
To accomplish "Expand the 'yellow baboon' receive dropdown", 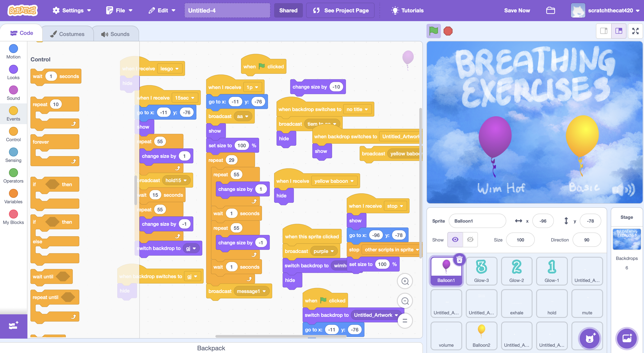I will click(x=352, y=181).
